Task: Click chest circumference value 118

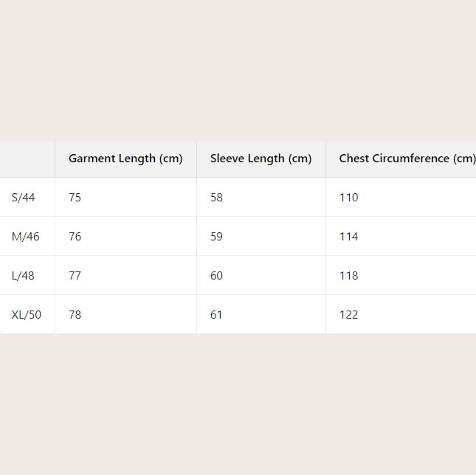Action: tap(348, 276)
